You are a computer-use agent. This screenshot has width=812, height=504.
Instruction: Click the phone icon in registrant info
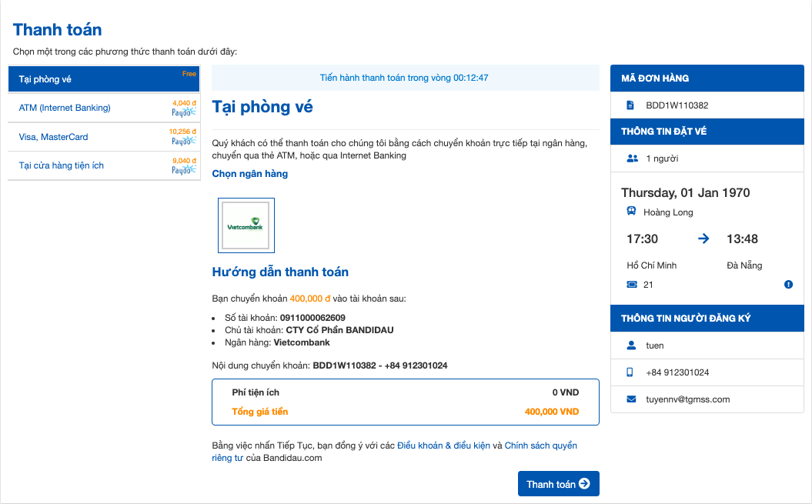click(630, 372)
